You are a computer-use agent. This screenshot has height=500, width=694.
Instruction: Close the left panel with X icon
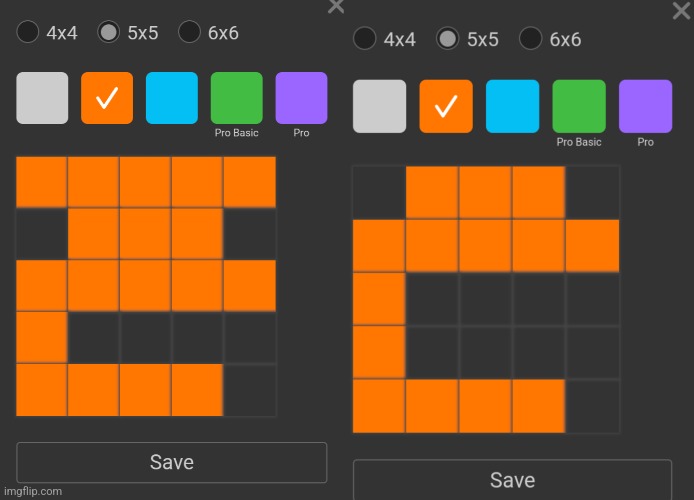[336, 6]
